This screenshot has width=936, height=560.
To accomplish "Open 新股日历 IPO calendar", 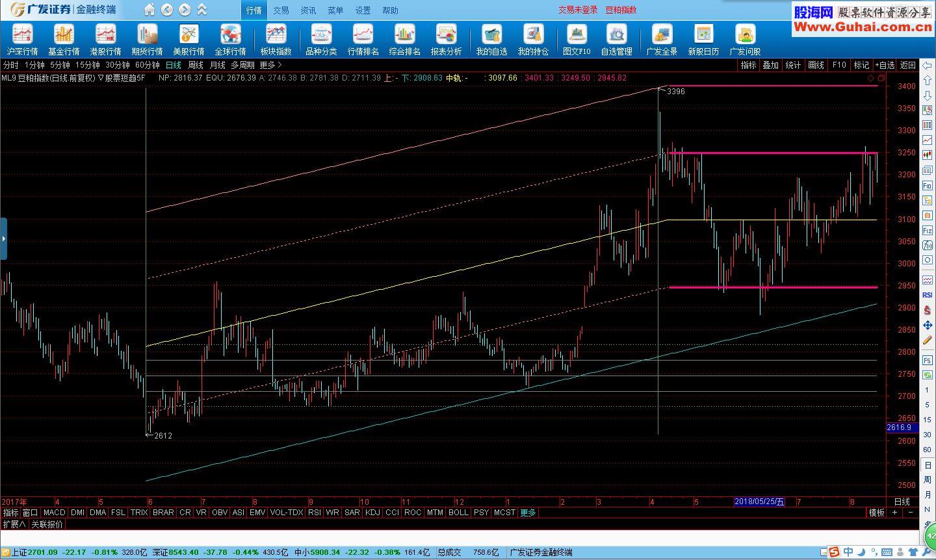I will click(703, 40).
